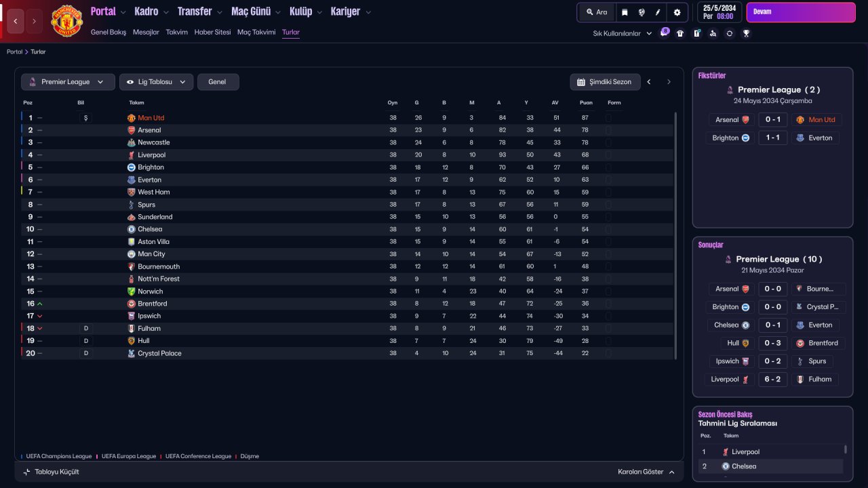Expand the Sık Kullanılanlar dropdown
The height and width of the screenshot is (488, 868).
point(622,33)
